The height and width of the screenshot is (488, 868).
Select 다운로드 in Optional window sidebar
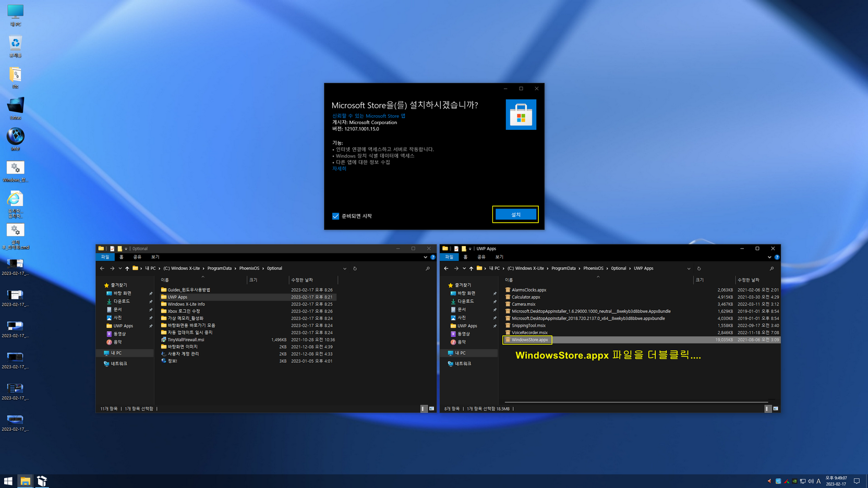click(x=122, y=301)
